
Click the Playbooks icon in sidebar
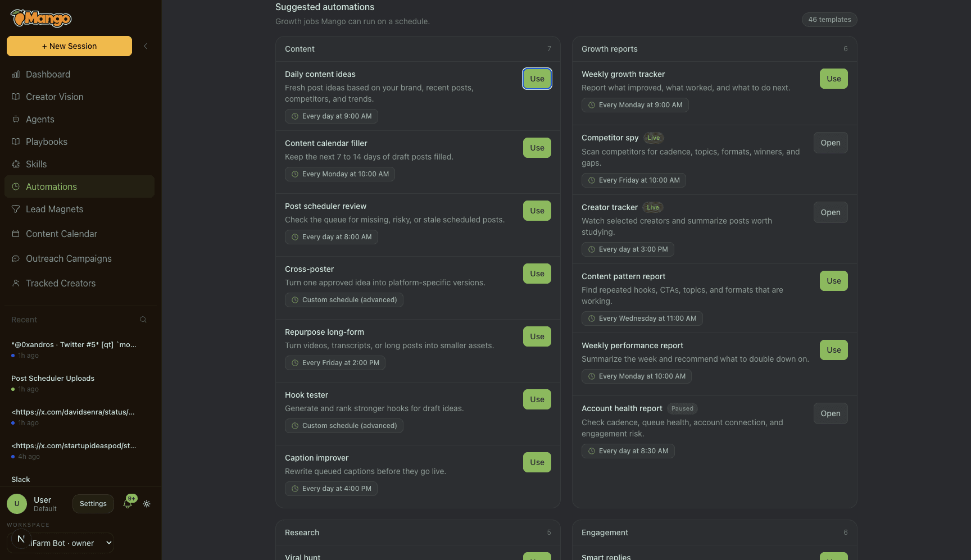point(16,142)
